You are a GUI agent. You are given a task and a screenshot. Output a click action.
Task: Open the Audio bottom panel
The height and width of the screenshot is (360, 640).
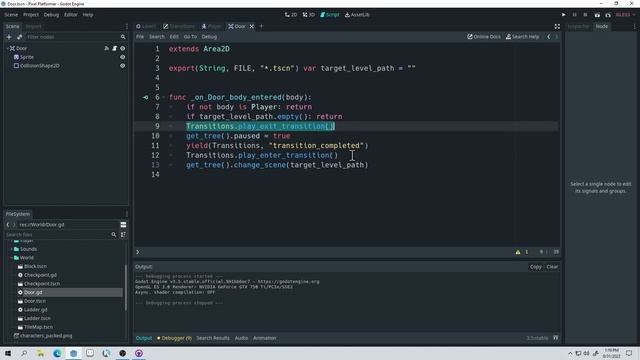[241, 338]
